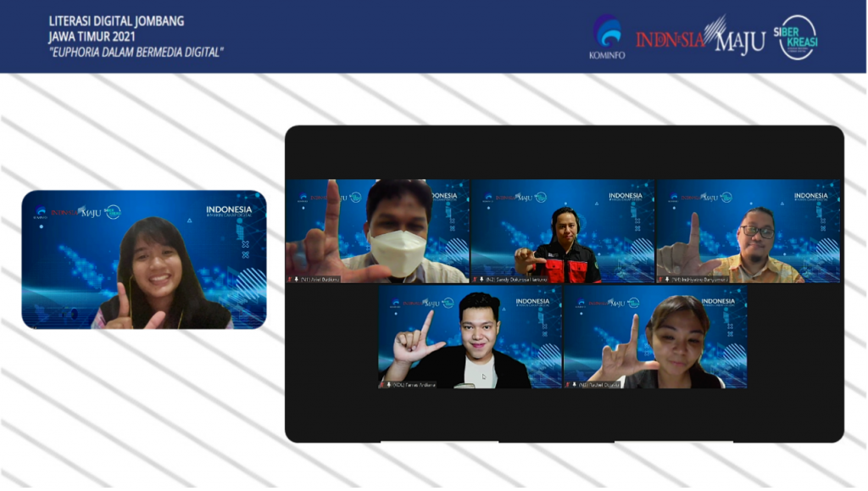Select the KOL participant video tile
The width and height of the screenshot is (868, 491).
coord(470,337)
